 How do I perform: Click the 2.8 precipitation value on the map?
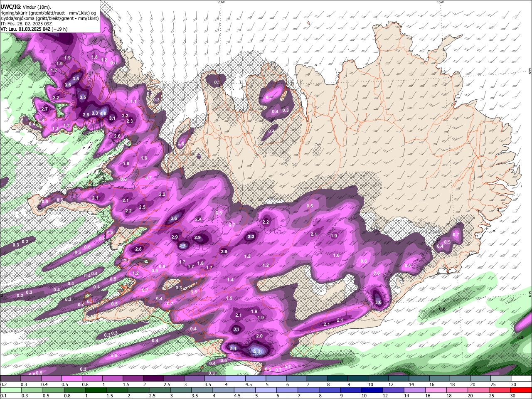click(x=138, y=249)
